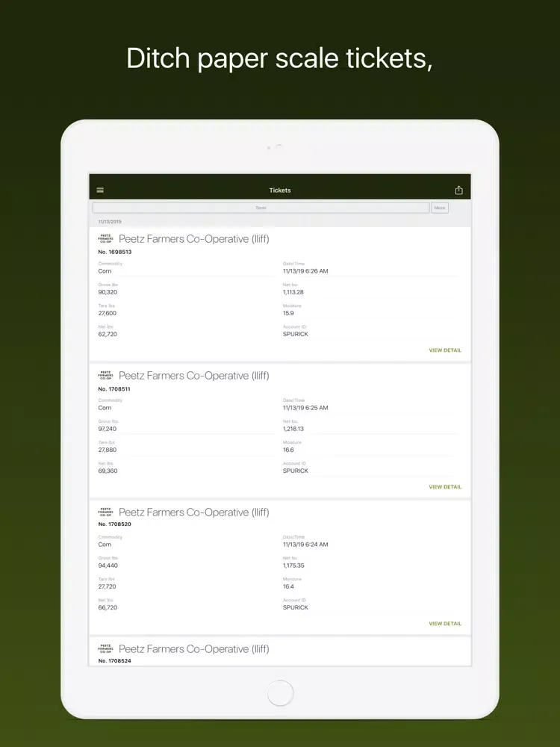
Task: Click moisture value 16.4
Action: 288,586
